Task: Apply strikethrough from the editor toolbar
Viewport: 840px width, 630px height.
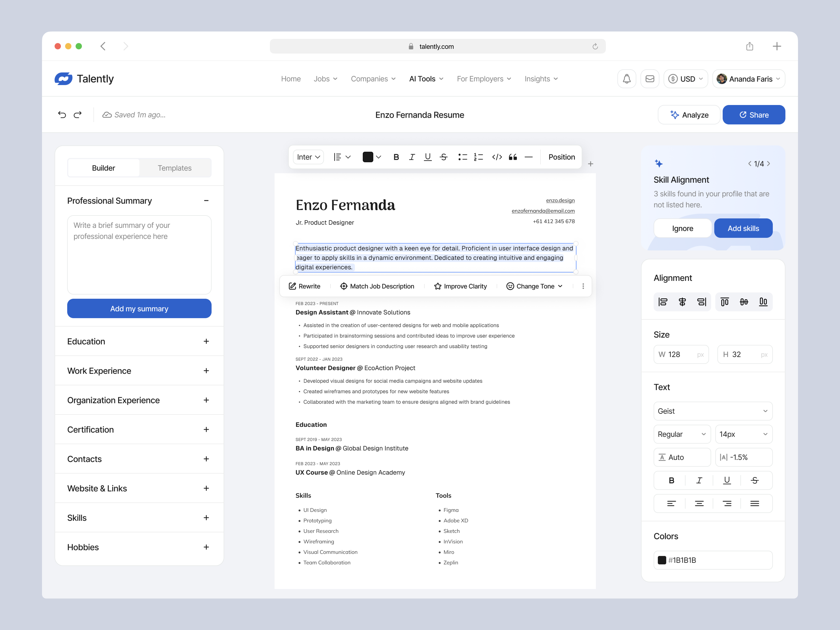Action: 444,157
